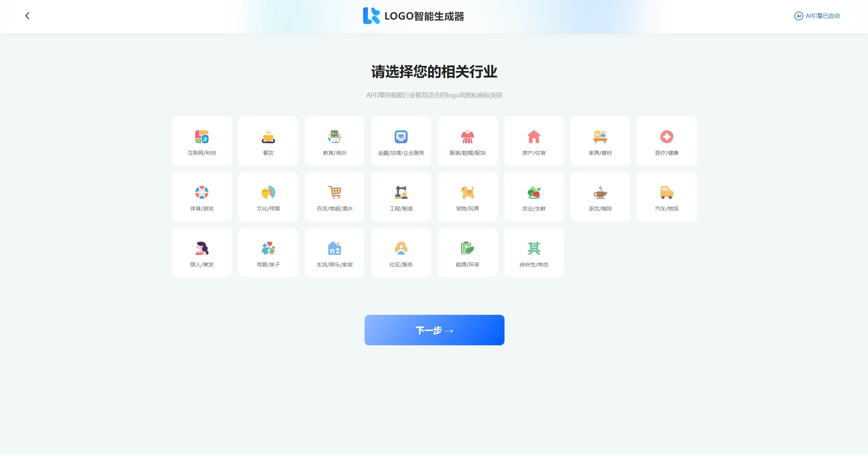
Task: Pick the 金融/法律/企业服务 icon
Action: pos(401,137)
